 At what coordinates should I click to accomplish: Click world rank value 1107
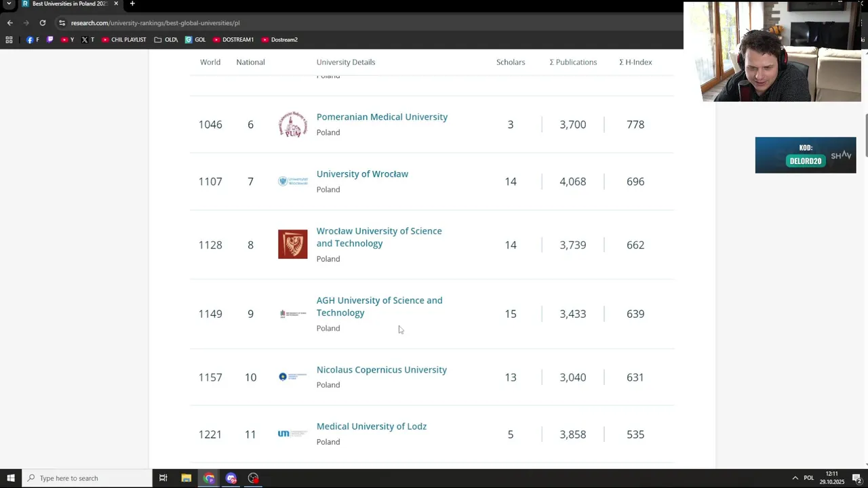(x=210, y=182)
